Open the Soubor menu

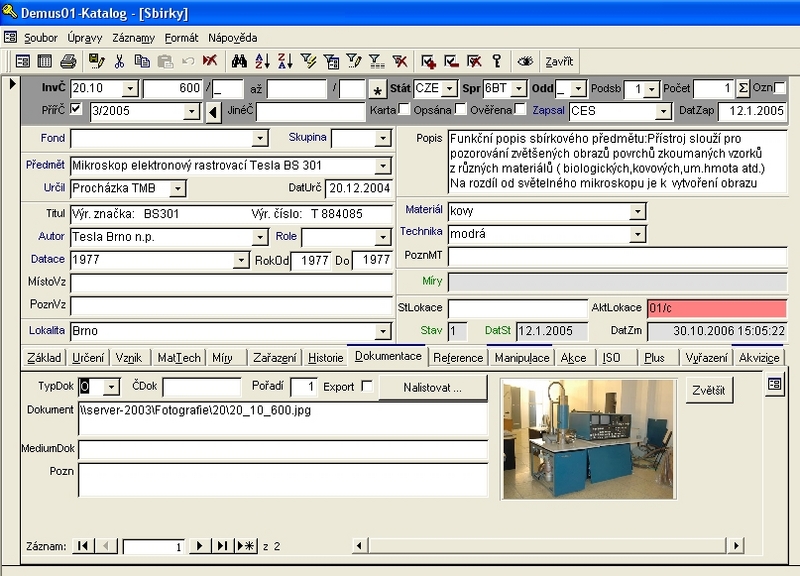point(41,38)
